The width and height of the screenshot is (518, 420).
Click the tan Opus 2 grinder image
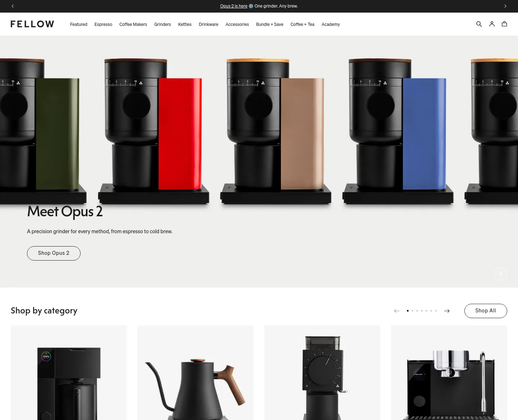tap(276, 131)
